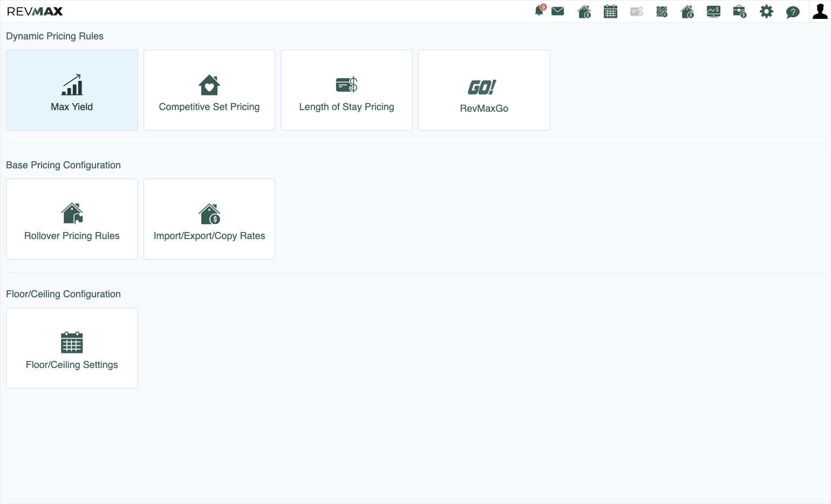Open the RevMaxGo card

[x=484, y=90]
